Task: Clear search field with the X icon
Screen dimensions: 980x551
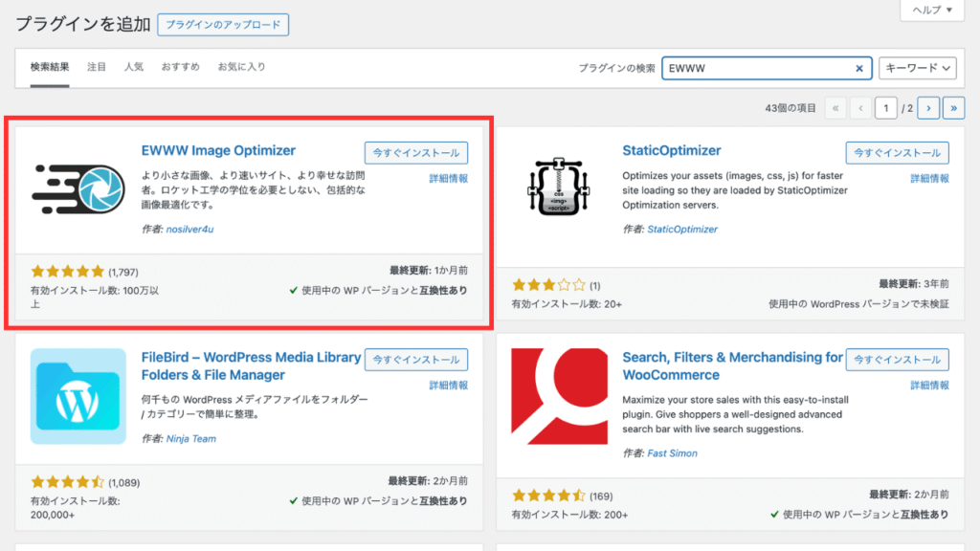Action: tap(858, 69)
